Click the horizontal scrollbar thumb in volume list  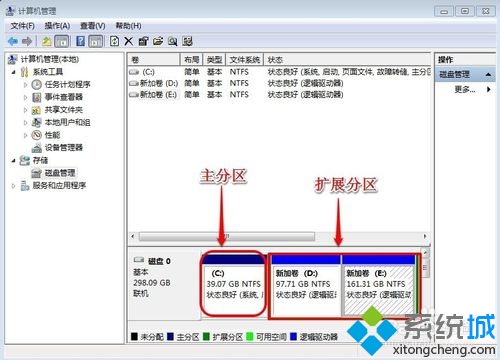pos(227,237)
